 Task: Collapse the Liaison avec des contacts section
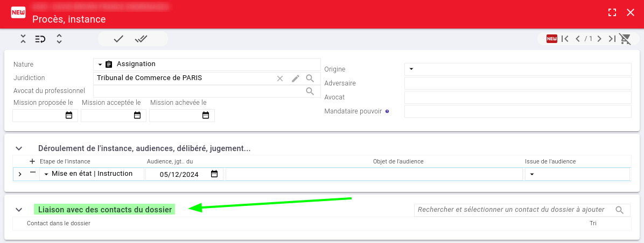(x=18, y=210)
